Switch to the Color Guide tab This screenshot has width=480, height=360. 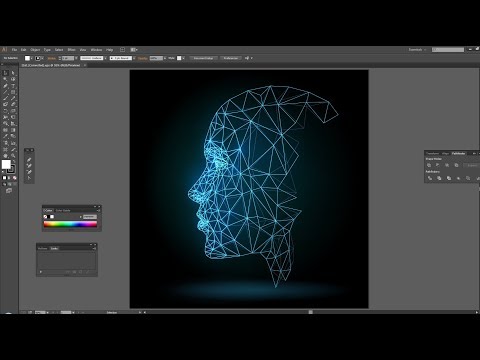(63, 210)
